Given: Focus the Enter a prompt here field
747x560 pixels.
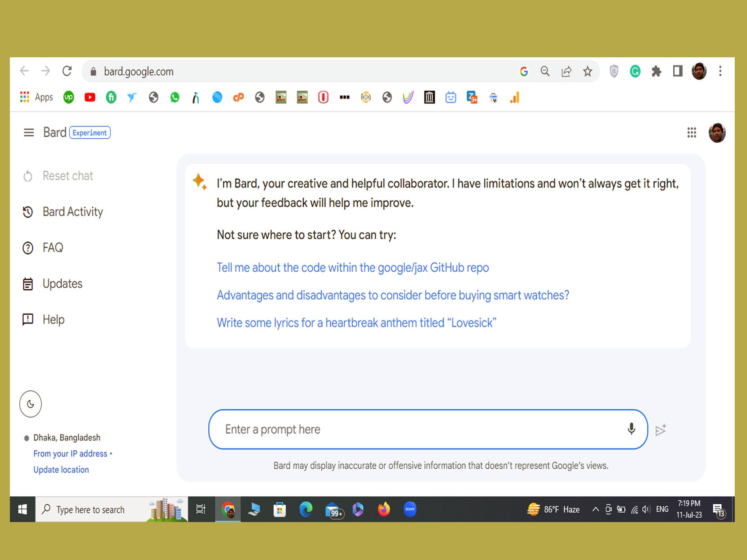Looking at the screenshot, I should [x=428, y=429].
